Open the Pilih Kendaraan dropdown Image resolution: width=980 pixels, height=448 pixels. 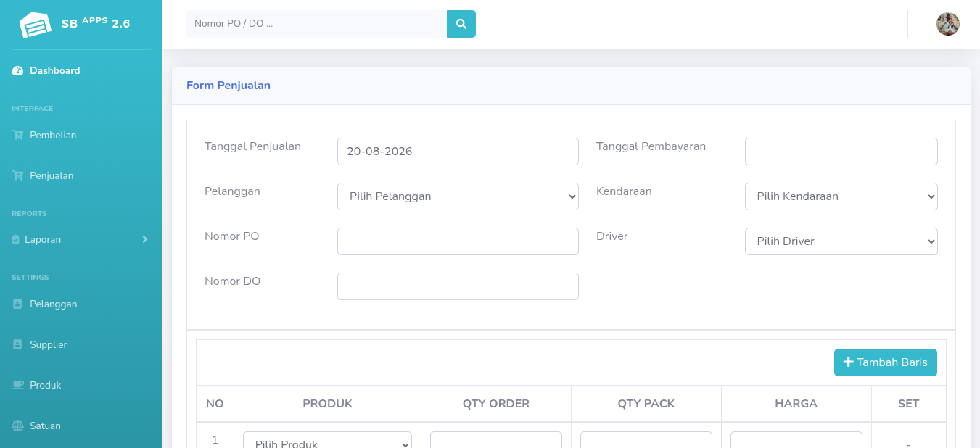[841, 196]
